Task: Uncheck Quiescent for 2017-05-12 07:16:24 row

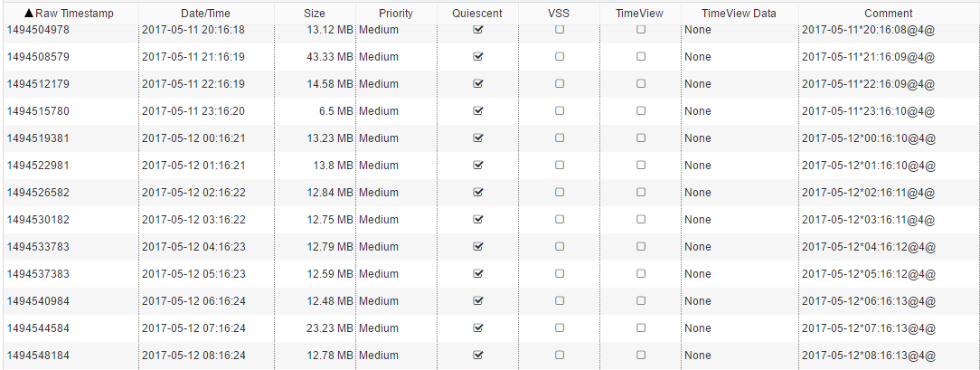Action: click(x=478, y=327)
